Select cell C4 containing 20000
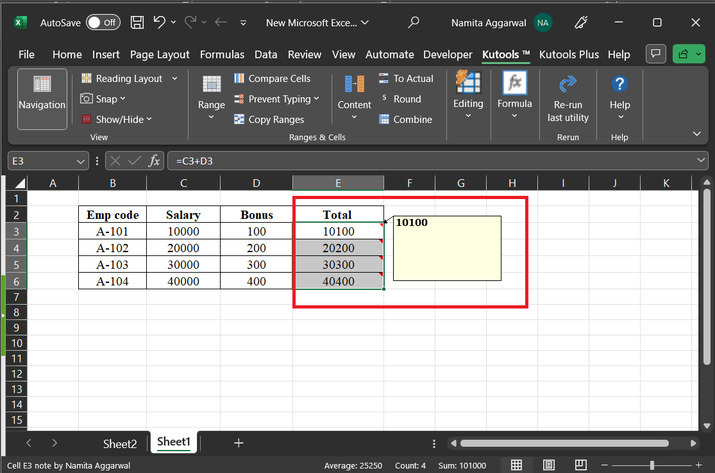This screenshot has height=473, width=715. pyautogui.click(x=184, y=248)
